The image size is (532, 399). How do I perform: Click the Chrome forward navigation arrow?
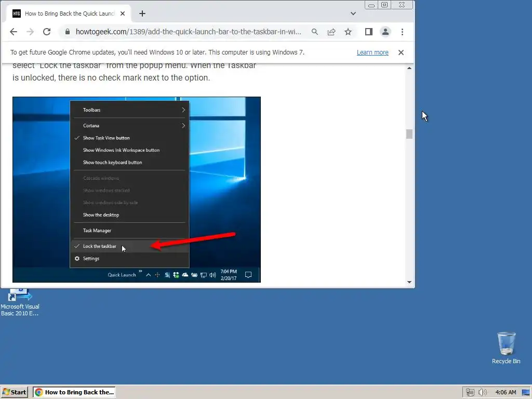pos(30,32)
